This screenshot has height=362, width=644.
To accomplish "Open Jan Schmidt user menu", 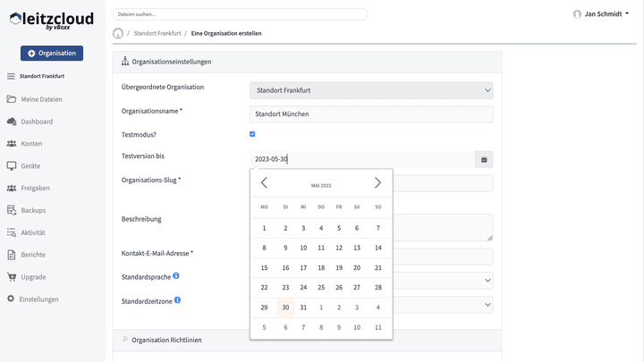I will coord(600,14).
